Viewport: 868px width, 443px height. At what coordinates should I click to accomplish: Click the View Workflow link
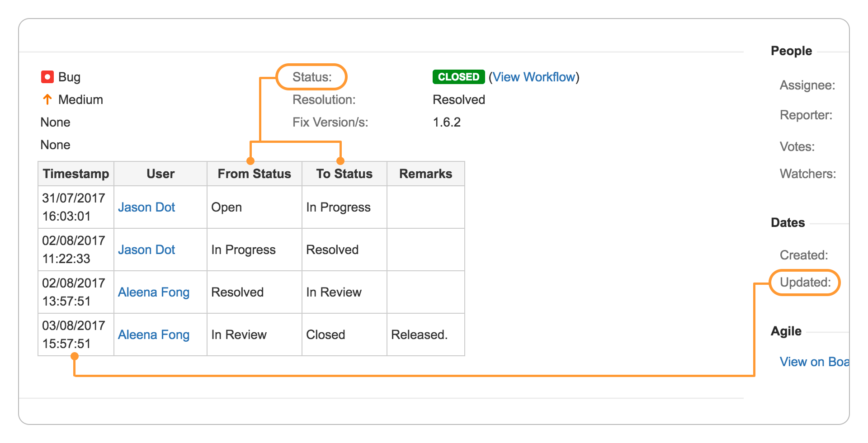tap(534, 77)
